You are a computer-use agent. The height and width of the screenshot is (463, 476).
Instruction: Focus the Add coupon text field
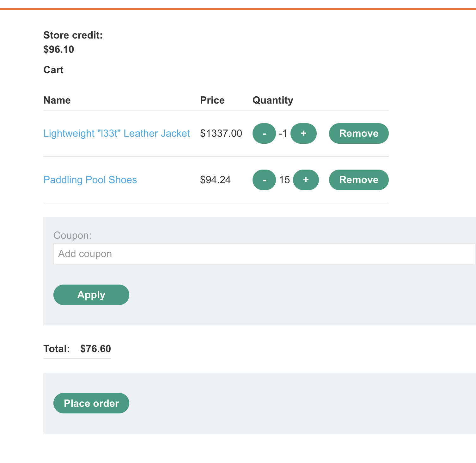click(264, 254)
